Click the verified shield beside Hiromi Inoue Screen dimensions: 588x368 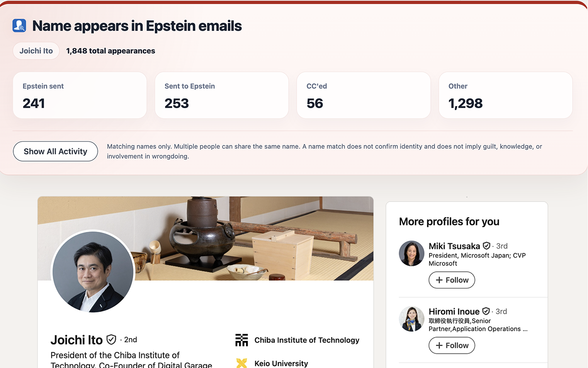[x=486, y=311]
